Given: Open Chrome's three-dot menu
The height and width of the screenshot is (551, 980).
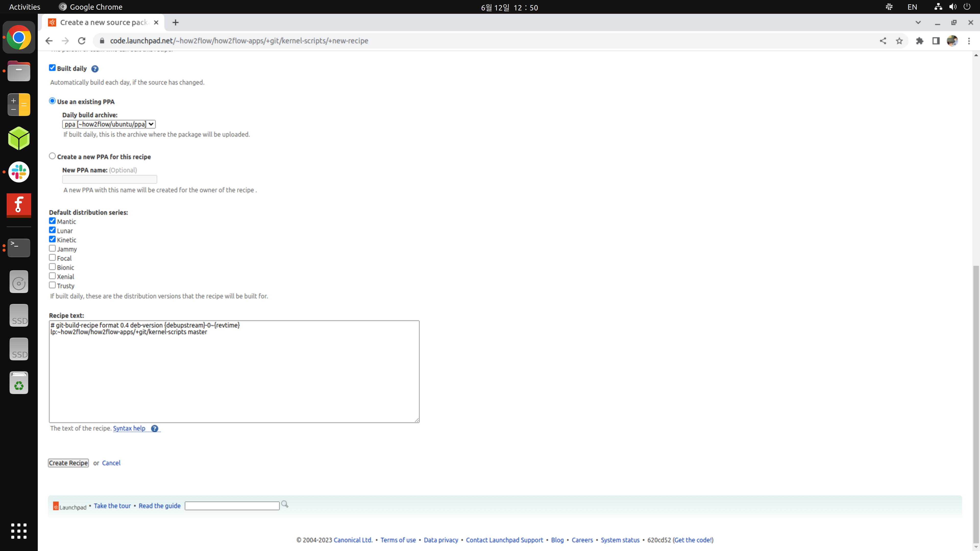Looking at the screenshot, I should click(x=969, y=41).
